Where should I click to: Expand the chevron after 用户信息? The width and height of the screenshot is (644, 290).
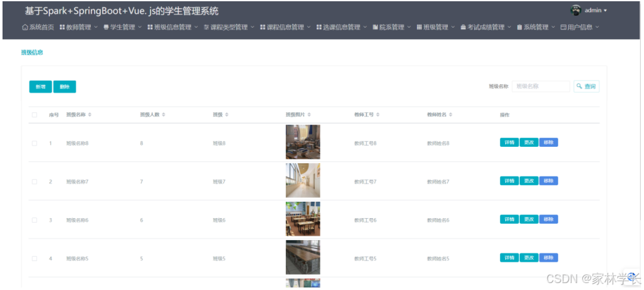click(x=597, y=27)
